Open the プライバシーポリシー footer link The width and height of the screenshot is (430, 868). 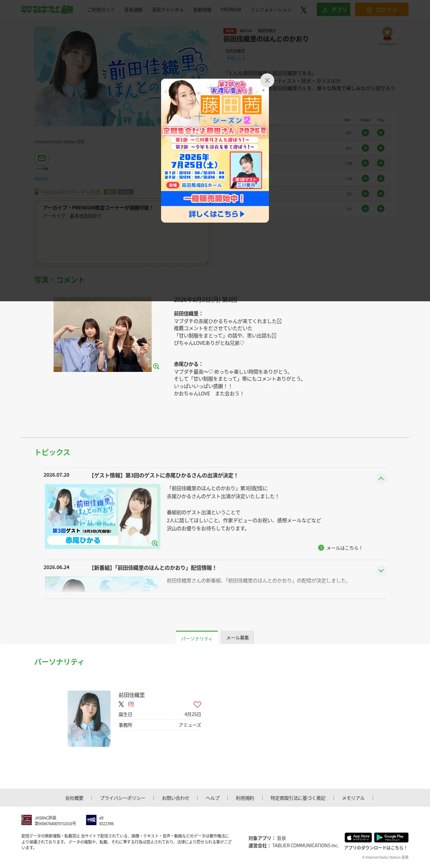(x=123, y=798)
